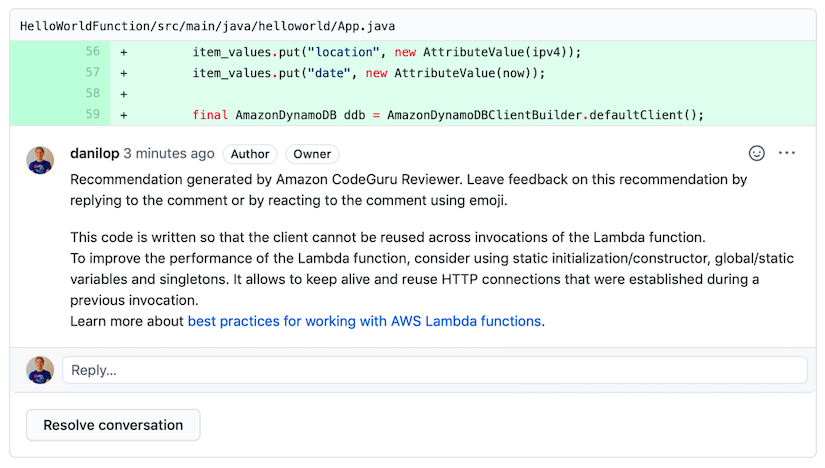This screenshot has width=825, height=468.
Task: Open the AWS Lambda best practices link
Action: pyautogui.click(x=364, y=321)
